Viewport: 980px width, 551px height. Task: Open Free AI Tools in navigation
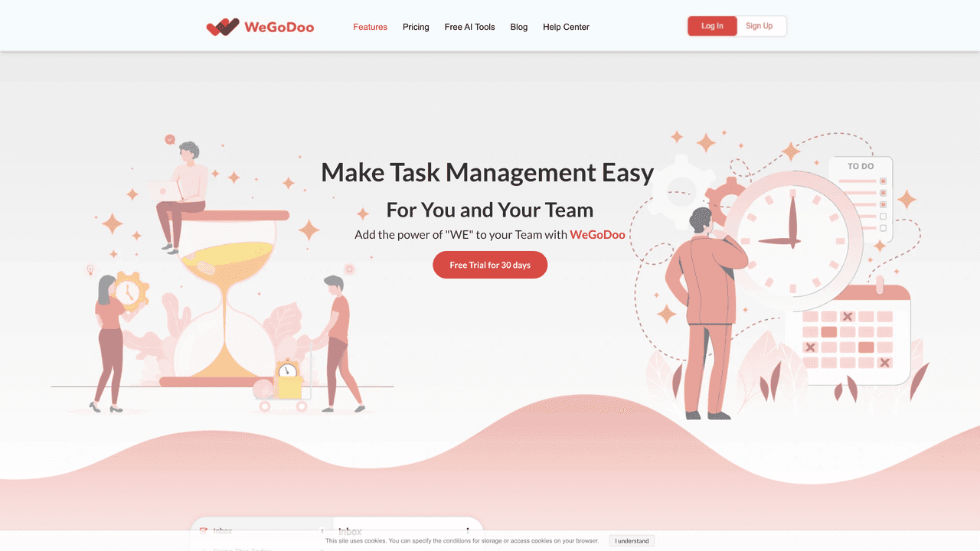469,27
